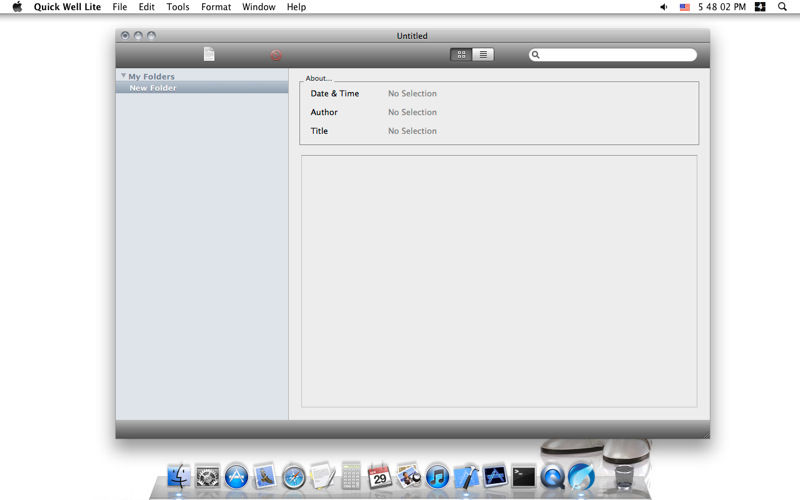This screenshot has height=500, width=800.
Task: Open Calculator from the Dock
Action: (x=351, y=476)
